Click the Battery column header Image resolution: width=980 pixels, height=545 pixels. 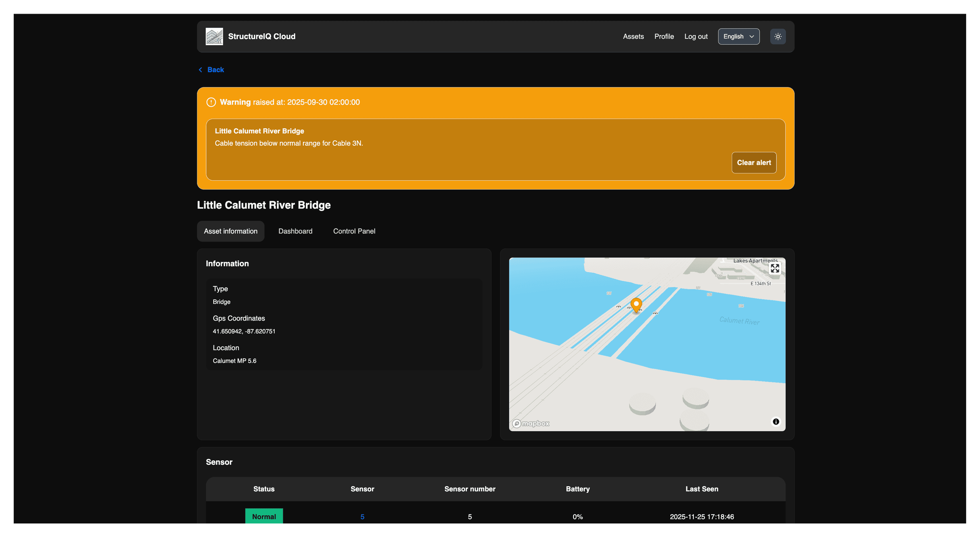point(577,489)
